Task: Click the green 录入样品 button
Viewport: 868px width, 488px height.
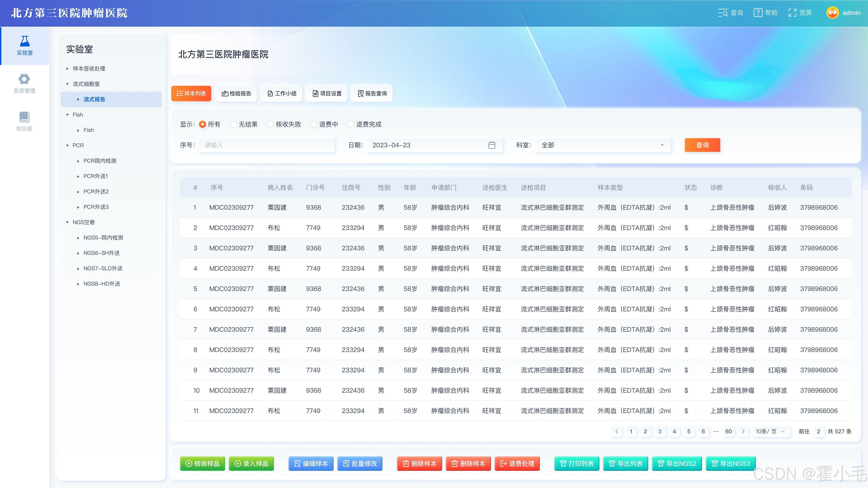Action: point(251,463)
